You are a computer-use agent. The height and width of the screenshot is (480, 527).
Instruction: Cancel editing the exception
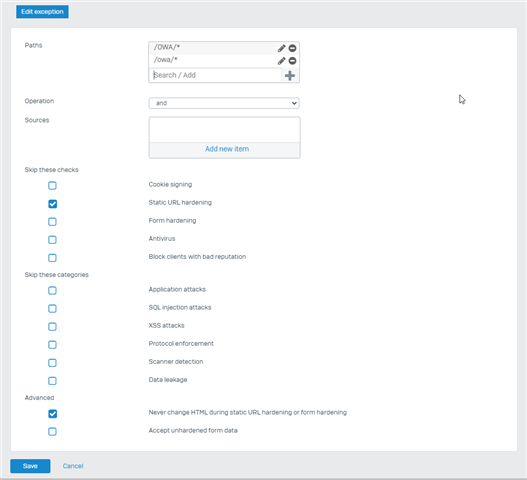(x=73, y=466)
